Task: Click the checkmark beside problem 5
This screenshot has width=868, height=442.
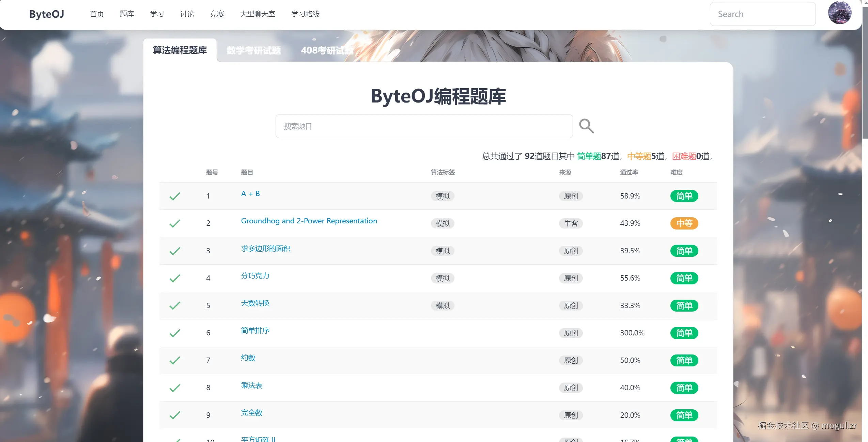Action: point(175,305)
